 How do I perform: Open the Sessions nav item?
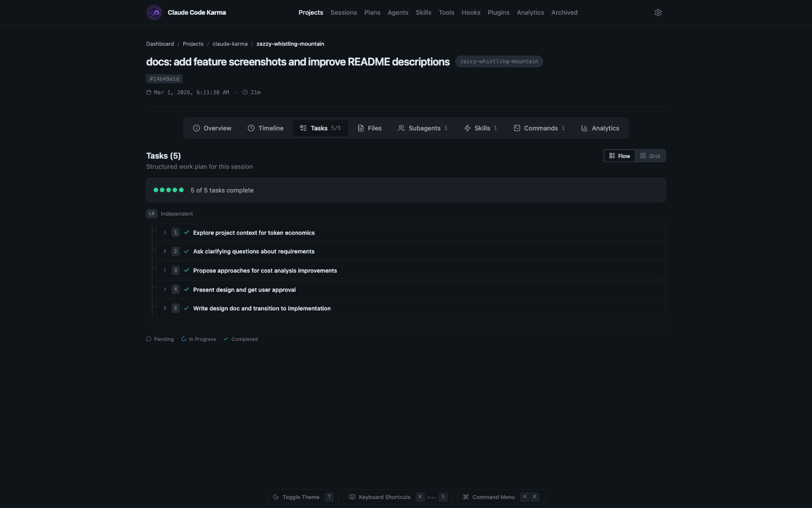(x=343, y=12)
